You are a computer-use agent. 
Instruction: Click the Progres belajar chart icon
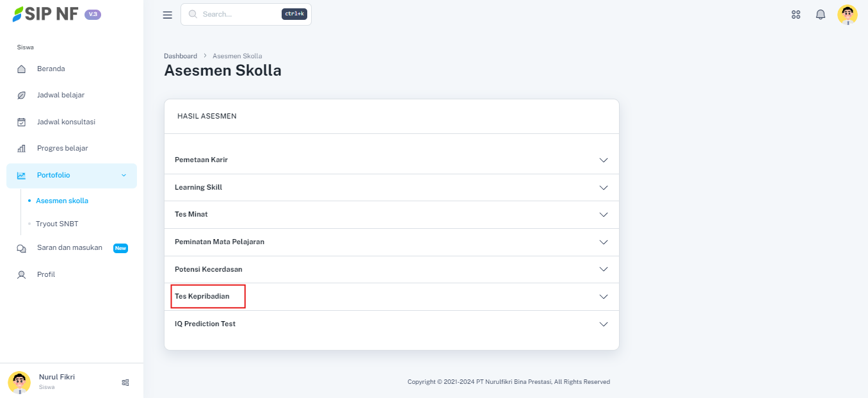click(21, 149)
